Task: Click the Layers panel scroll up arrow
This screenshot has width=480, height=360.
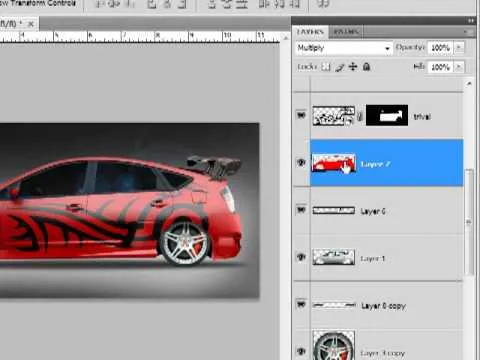Action: tap(469, 84)
